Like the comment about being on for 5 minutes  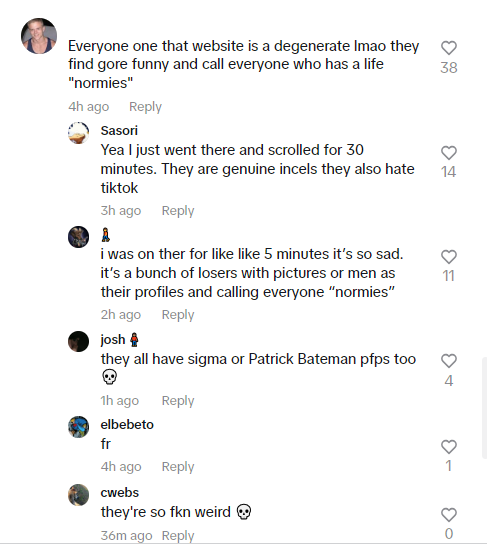[449, 257]
